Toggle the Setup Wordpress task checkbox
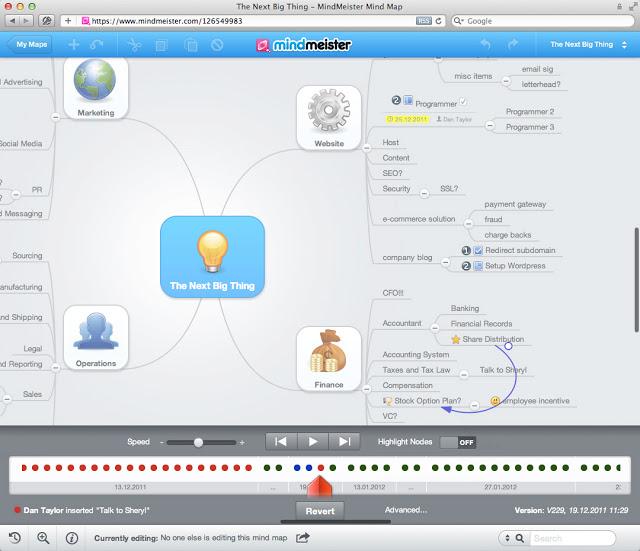 pyautogui.click(x=478, y=266)
